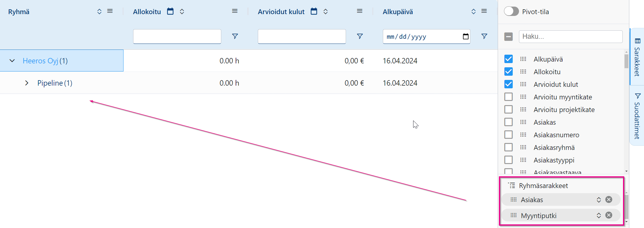Collapse the Heeros Oyj group row
The height and width of the screenshot is (228, 644).
coord(12,61)
